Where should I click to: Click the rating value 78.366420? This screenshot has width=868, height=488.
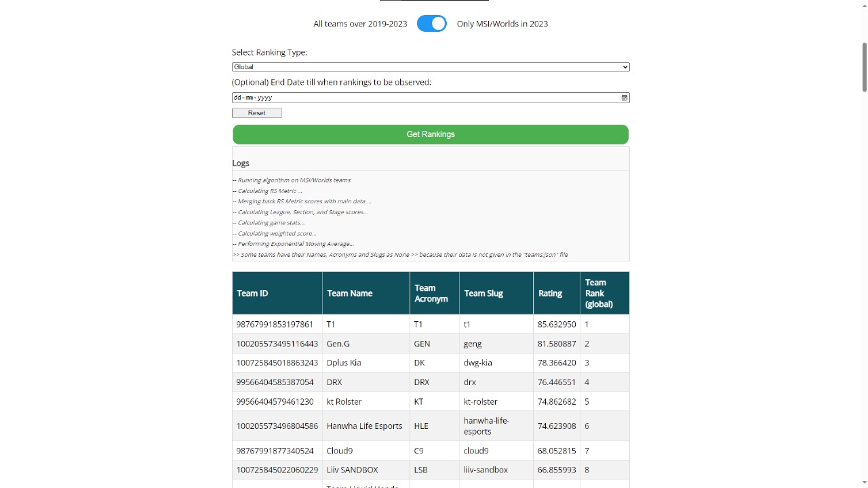557,363
